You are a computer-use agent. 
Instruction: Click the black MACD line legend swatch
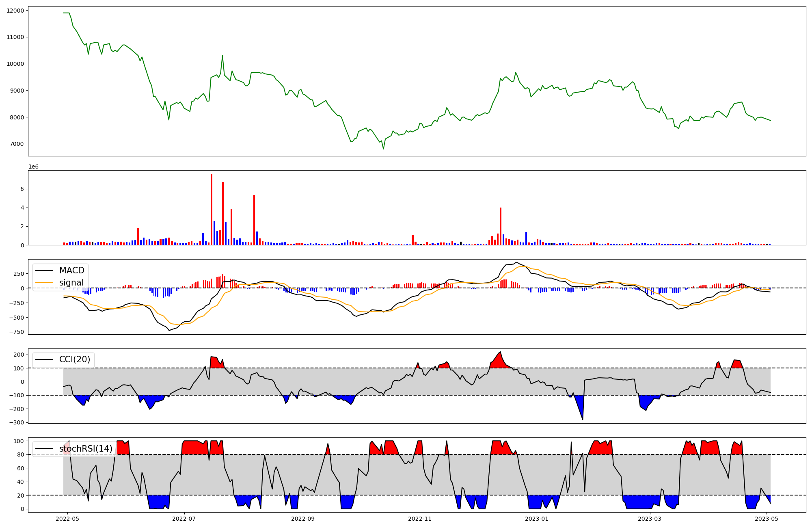[44, 270]
